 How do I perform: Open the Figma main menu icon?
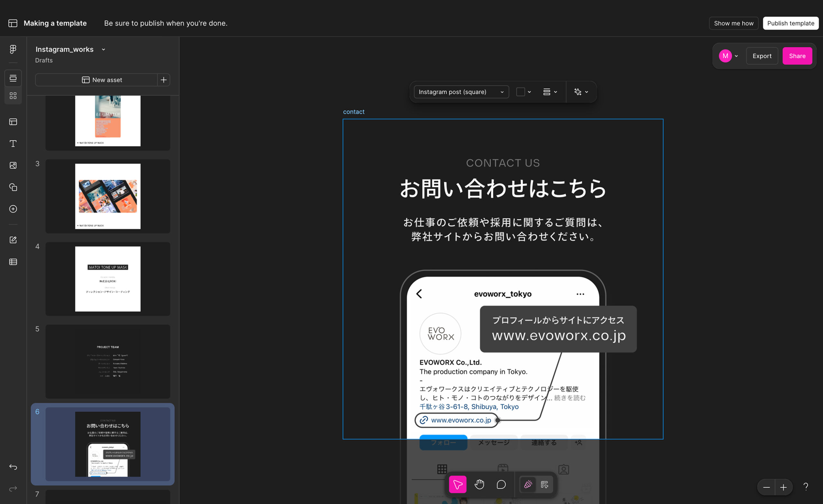[13, 50]
